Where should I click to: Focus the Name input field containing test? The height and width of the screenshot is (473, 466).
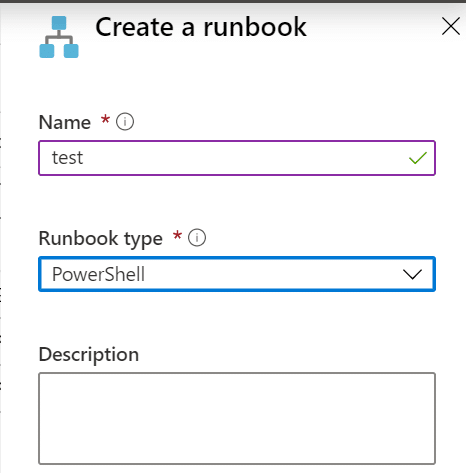(237, 158)
